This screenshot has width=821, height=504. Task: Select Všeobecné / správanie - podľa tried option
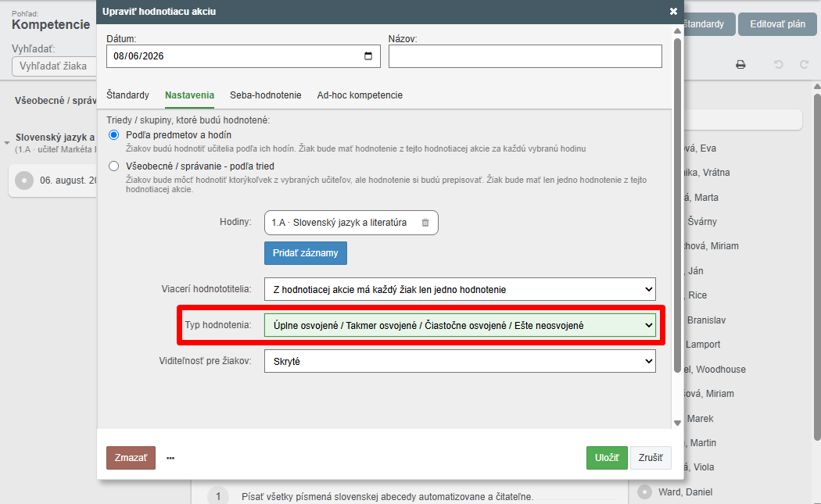pos(113,166)
